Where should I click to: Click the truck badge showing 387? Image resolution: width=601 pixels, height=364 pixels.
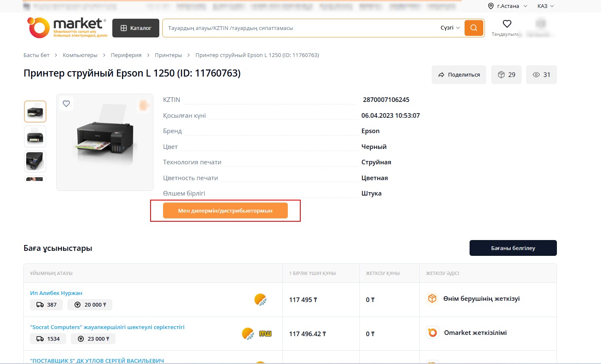tap(46, 305)
